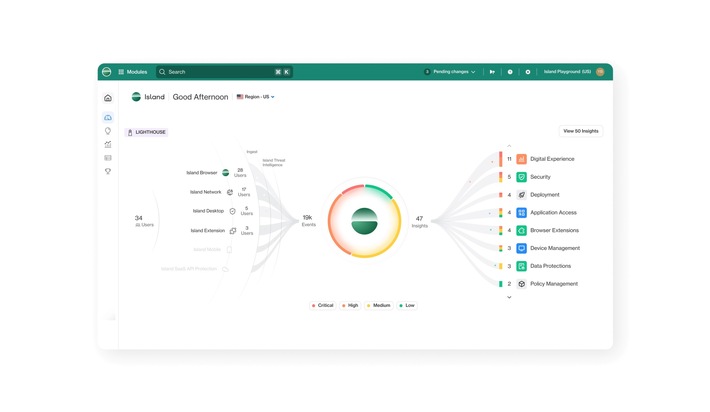
Task: Click the Island Threat Intelligence label
Action: (273, 163)
